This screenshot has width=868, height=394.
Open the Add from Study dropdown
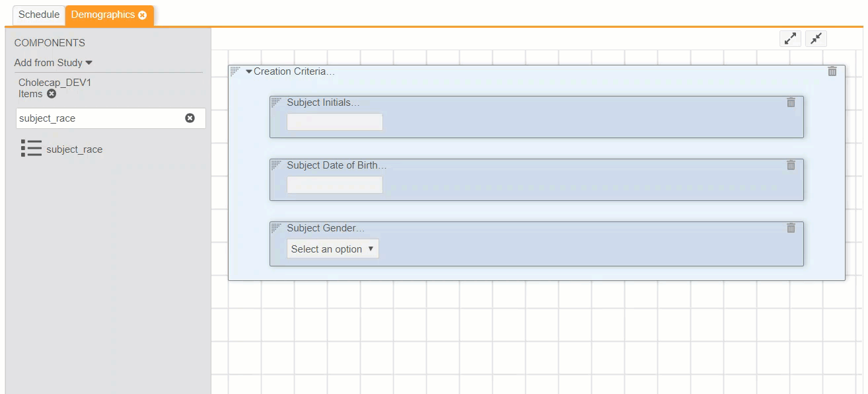[x=53, y=63]
